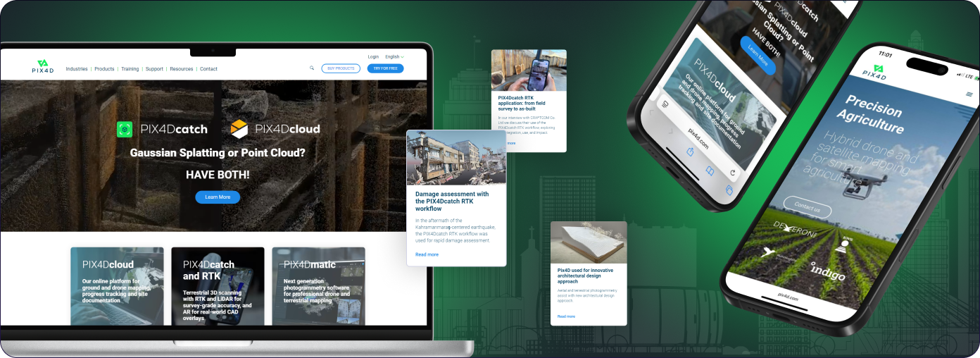Viewport: 980px width, 358px height.
Task: Click the Login link
Action: click(373, 57)
